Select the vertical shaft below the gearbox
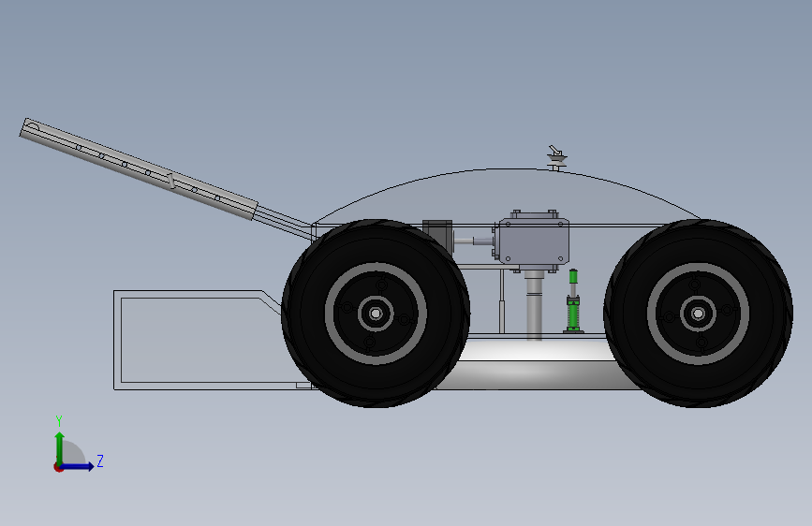Image resolution: width=812 pixels, height=526 pixels. point(534,305)
